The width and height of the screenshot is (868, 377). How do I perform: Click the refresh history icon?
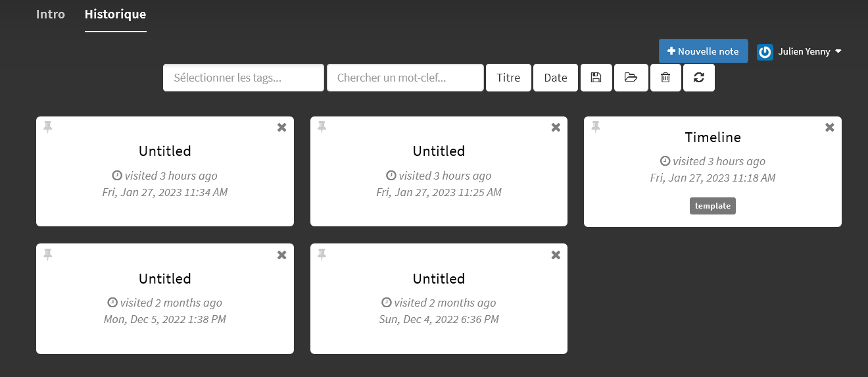point(699,78)
